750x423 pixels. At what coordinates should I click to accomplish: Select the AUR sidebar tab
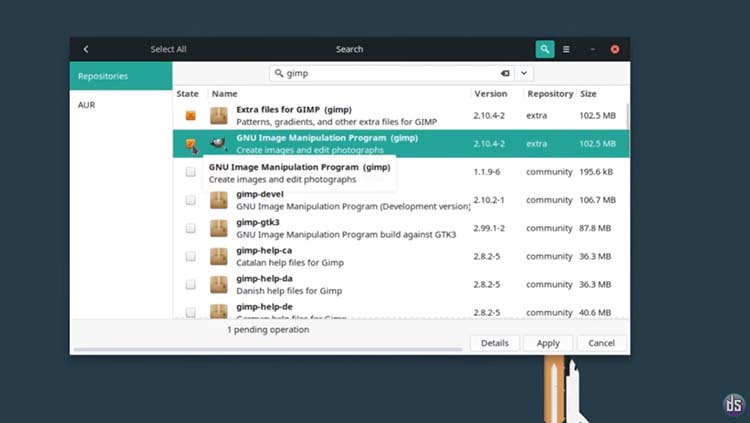pyautogui.click(x=121, y=105)
